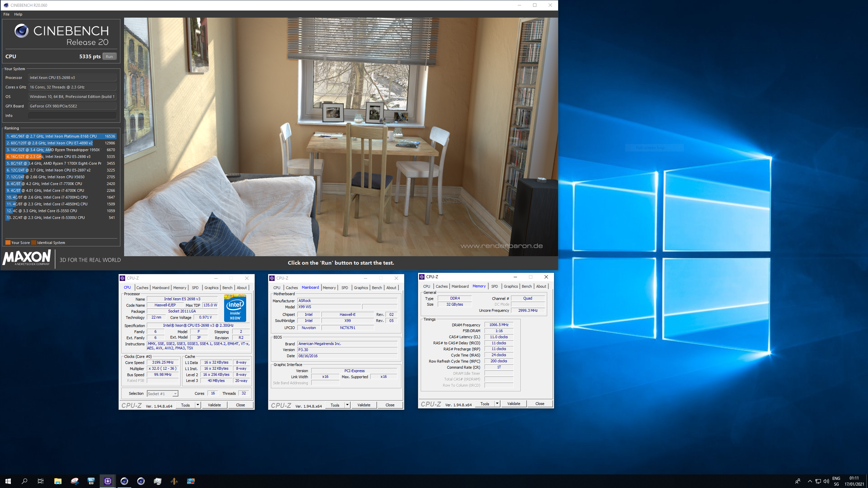Click the MAXON logo in Cinebench
This screenshot has height=488, width=868.
26,258
